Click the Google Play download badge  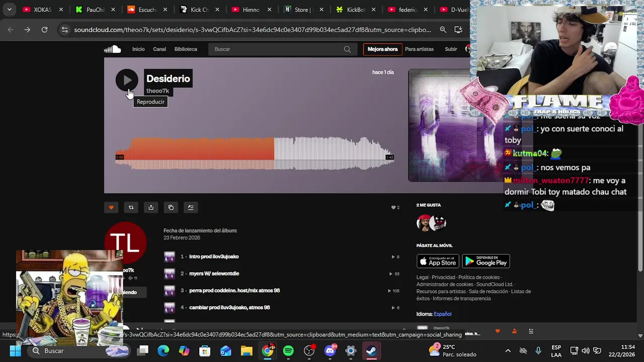pyautogui.click(x=486, y=261)
